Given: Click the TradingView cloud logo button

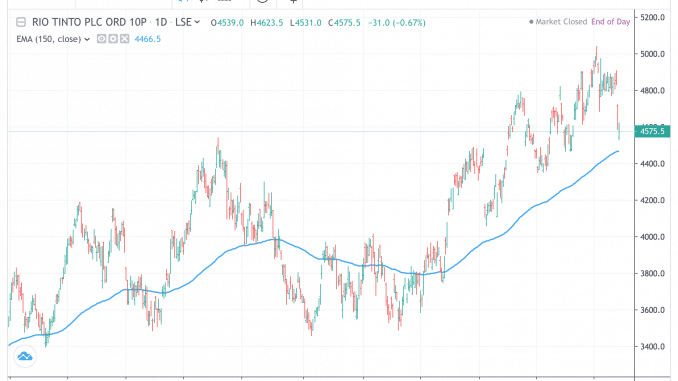Looking at the screenshot, I should click(25, 356).
